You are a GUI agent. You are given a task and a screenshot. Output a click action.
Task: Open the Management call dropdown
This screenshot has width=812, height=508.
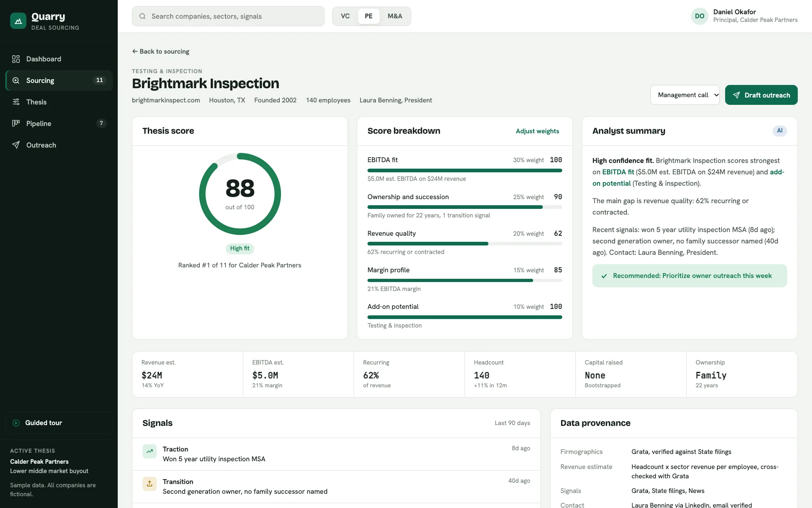click(x=685, y=95)
